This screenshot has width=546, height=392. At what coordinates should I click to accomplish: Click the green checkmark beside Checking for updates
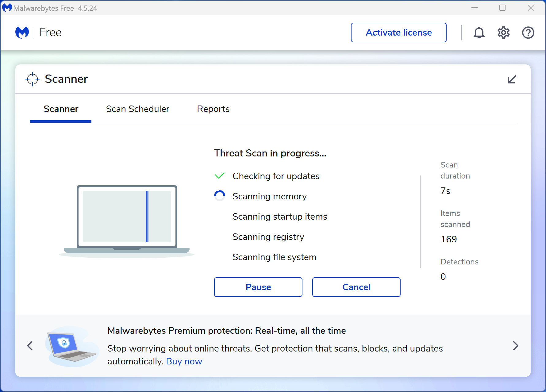[x=219, y=176]
